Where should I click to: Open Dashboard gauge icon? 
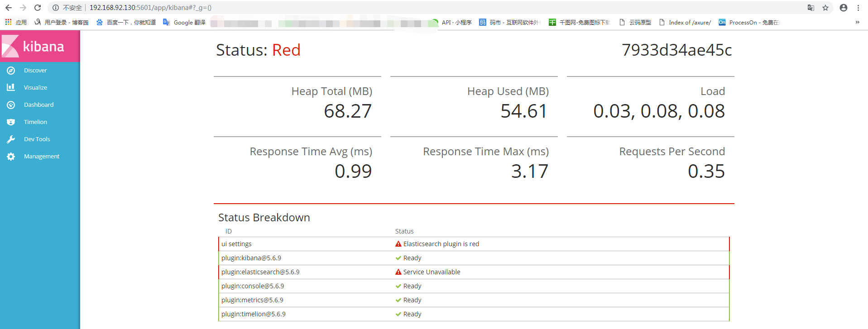[x=11, y=105]
